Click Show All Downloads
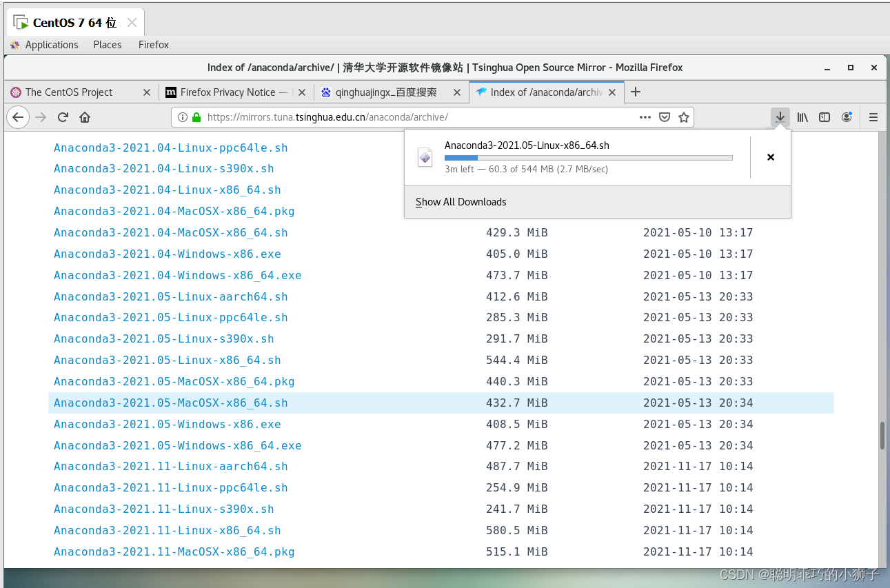Screen dimensions: 890x588 461,201
